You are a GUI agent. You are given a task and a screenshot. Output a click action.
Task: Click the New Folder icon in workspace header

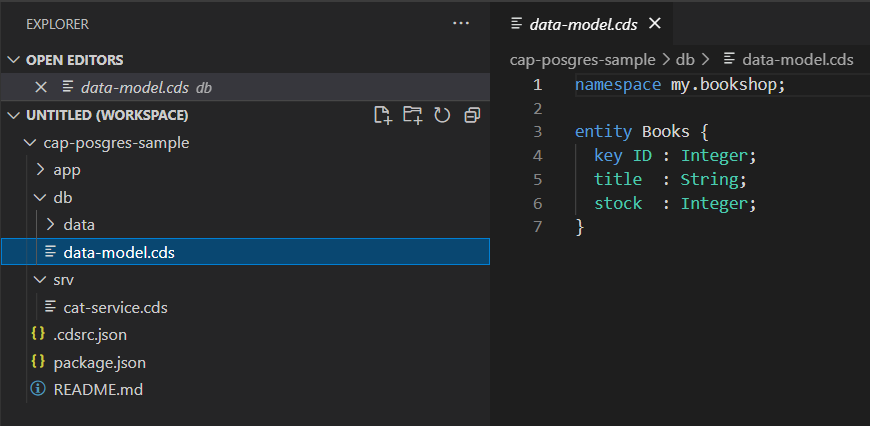point(412,115)
